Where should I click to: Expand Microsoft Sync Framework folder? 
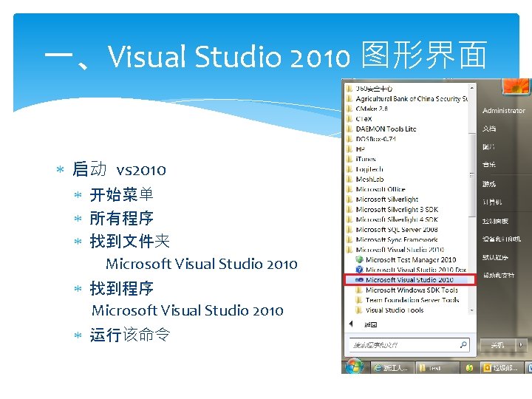[x=392, y=239]
